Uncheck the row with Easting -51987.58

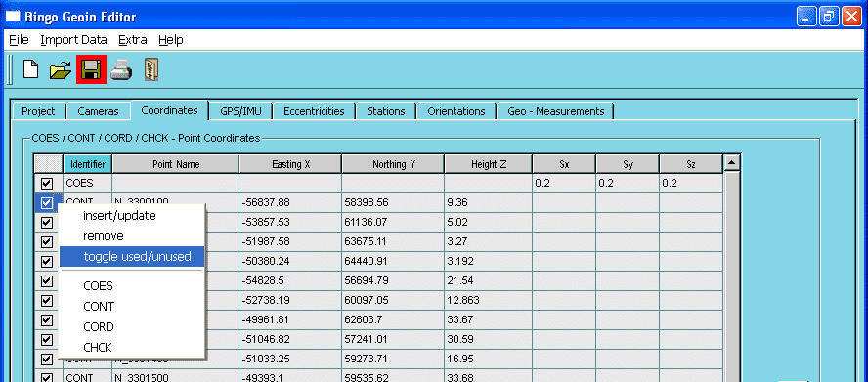(x=47, y=241)
